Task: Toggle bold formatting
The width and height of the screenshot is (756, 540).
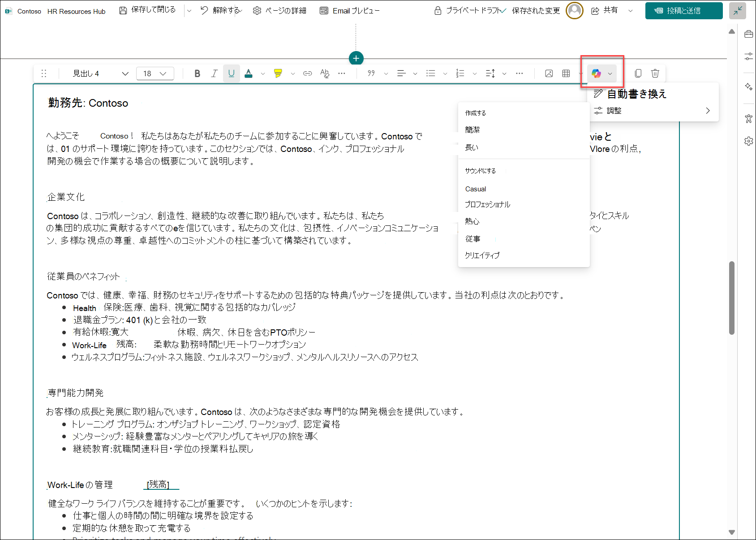Action: 197,73
